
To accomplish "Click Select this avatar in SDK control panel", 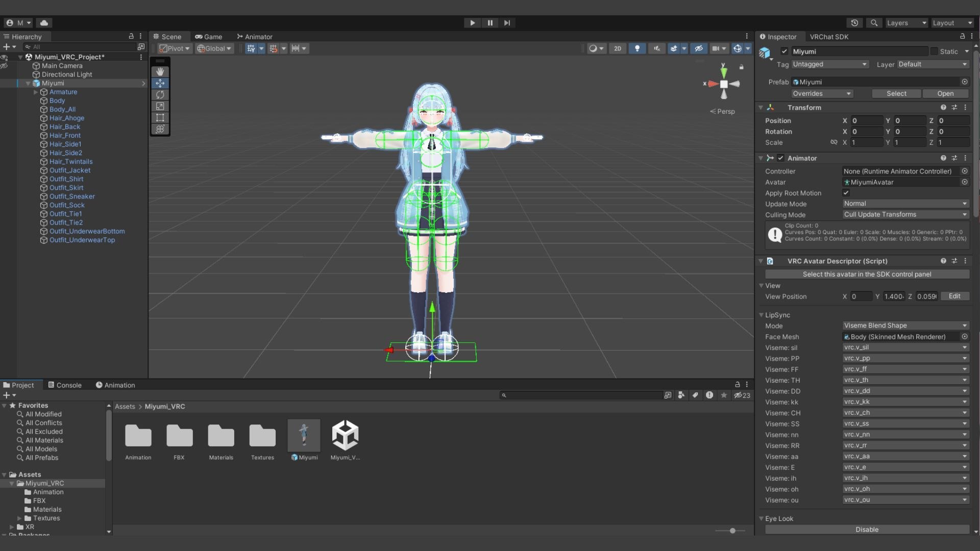I will coord(867,274).
